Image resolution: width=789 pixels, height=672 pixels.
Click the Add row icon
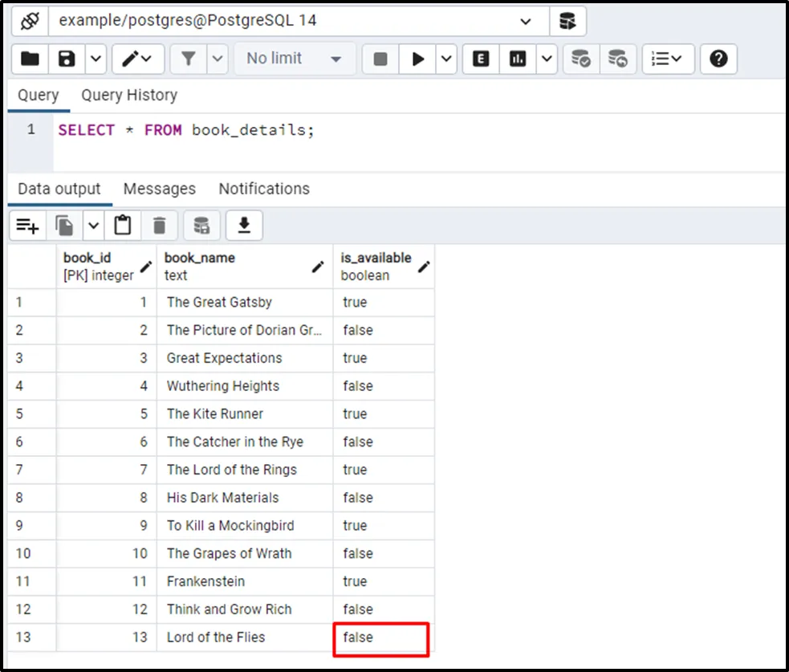click(27, 226)
